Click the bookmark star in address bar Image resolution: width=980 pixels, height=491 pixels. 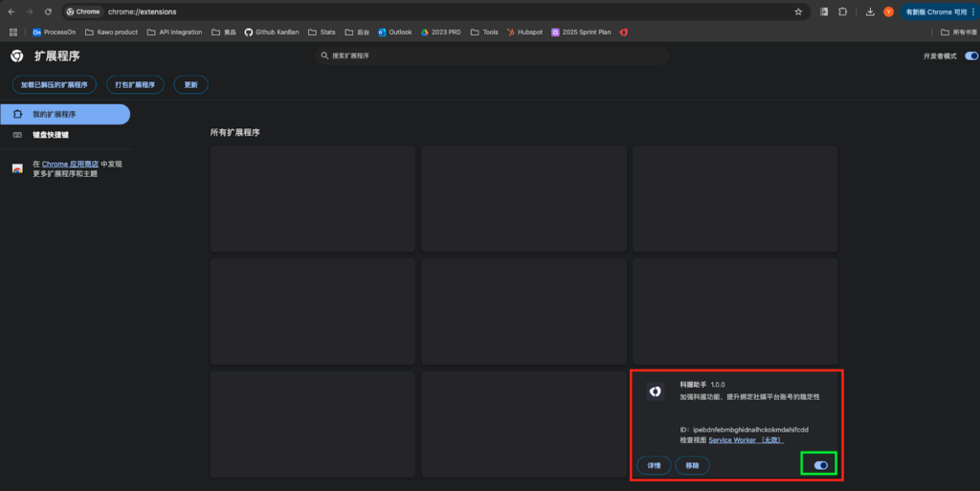tap(798, 11)
